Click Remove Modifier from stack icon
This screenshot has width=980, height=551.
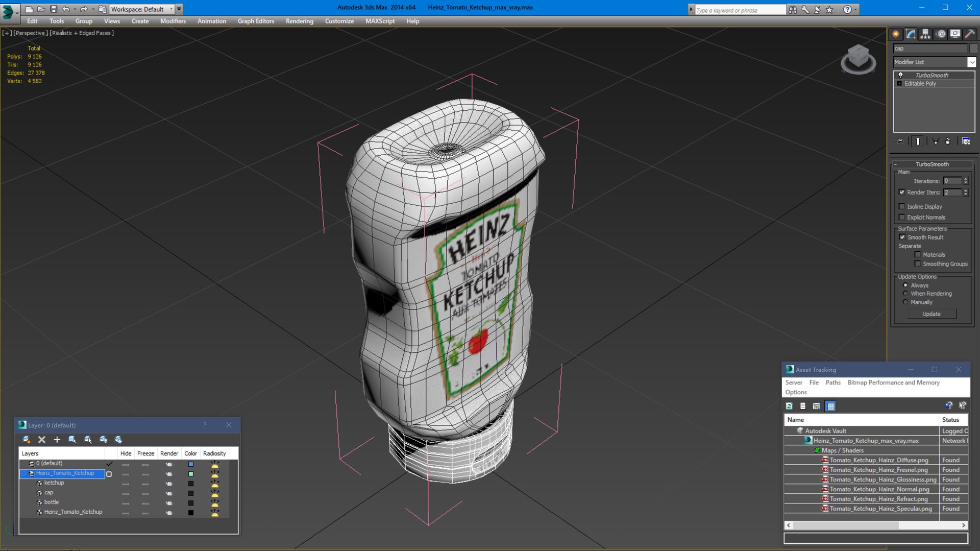[x=948, y=141]
